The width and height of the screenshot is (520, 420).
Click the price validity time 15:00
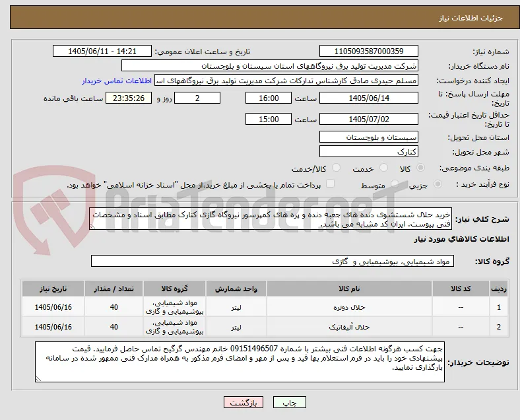(269, 119)
